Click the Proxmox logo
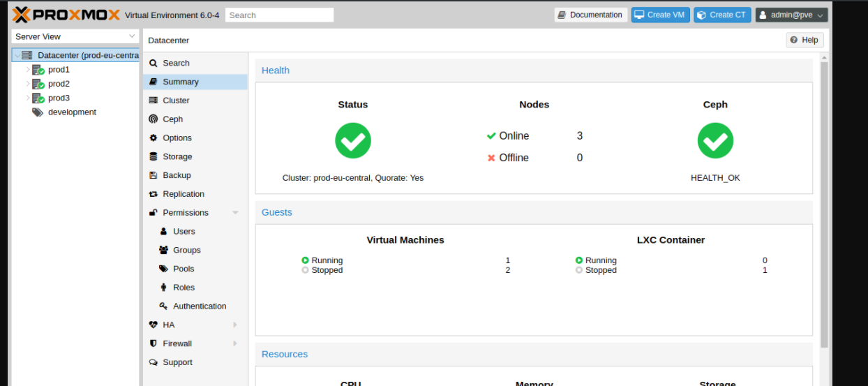This screenshot has height=386, width=868. (66, 15)
